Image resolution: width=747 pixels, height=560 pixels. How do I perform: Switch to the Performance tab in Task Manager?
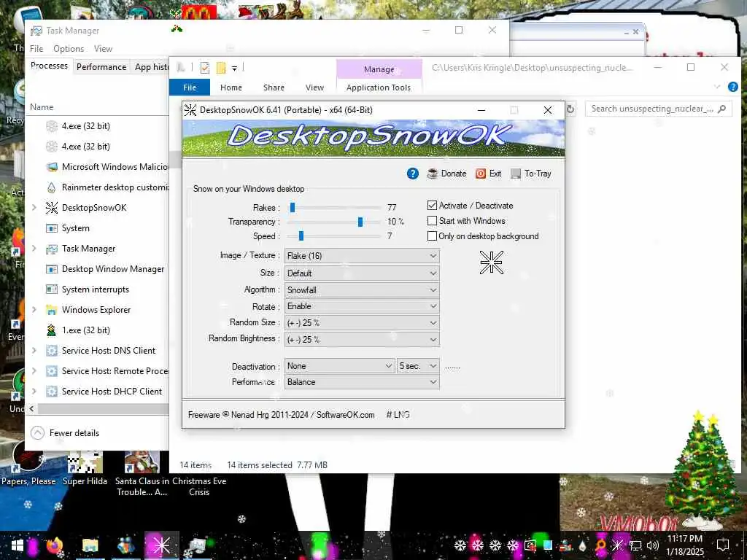(x=101, y=67)
